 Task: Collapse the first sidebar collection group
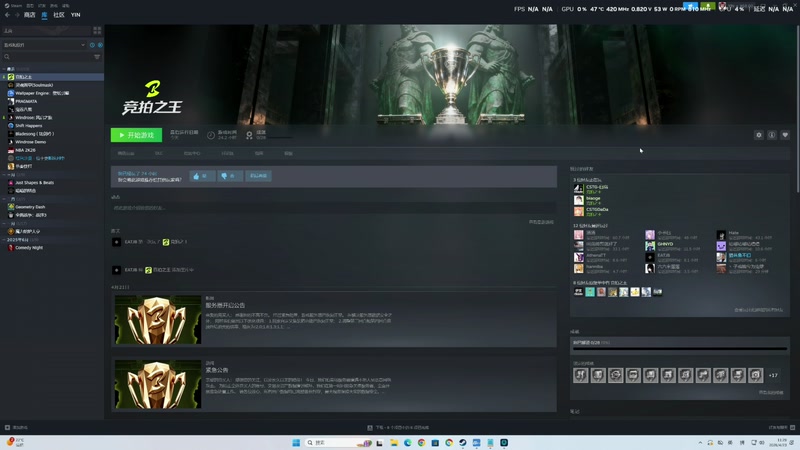pyautogui.click(x=4, y=69)
